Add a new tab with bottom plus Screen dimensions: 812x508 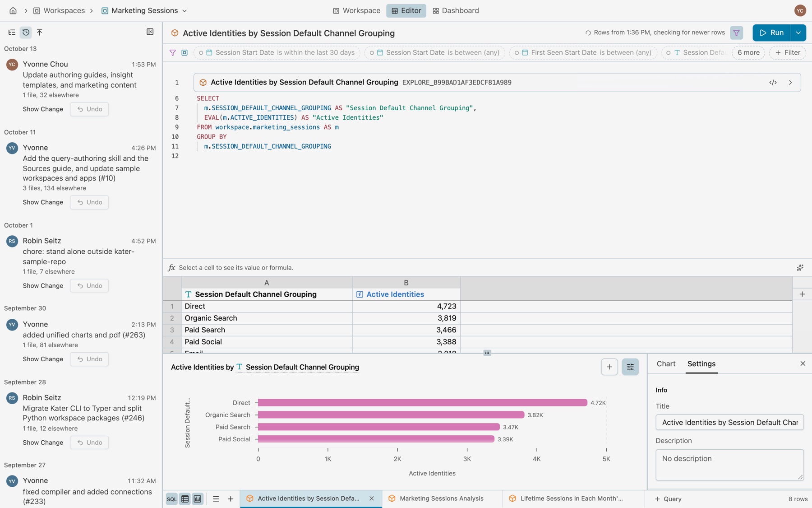231,499
